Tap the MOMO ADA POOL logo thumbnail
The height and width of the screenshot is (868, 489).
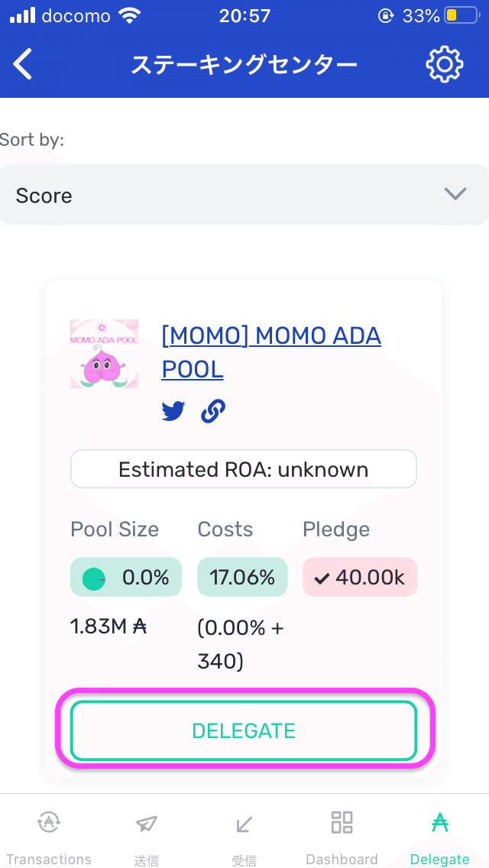click(x=105, y=354)
